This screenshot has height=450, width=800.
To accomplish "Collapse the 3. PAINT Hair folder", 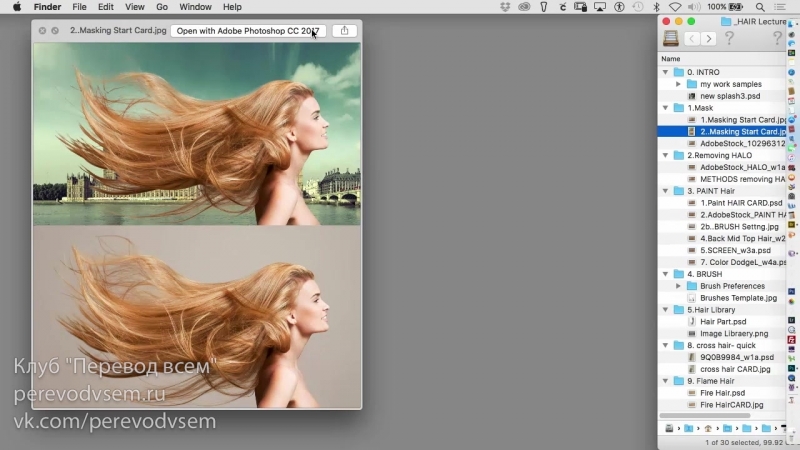I will pos(665,191).
